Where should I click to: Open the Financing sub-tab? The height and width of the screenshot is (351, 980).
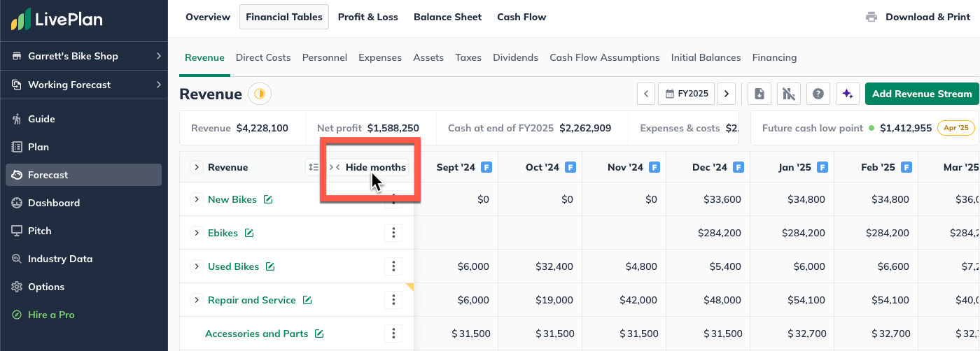click(x=774, y=57)
